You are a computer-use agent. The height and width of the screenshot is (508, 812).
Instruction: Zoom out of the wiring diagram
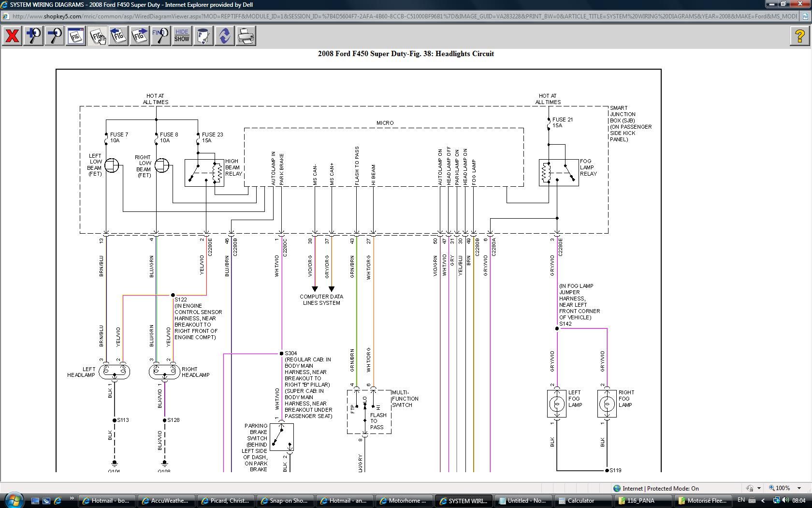pos(54,35)
